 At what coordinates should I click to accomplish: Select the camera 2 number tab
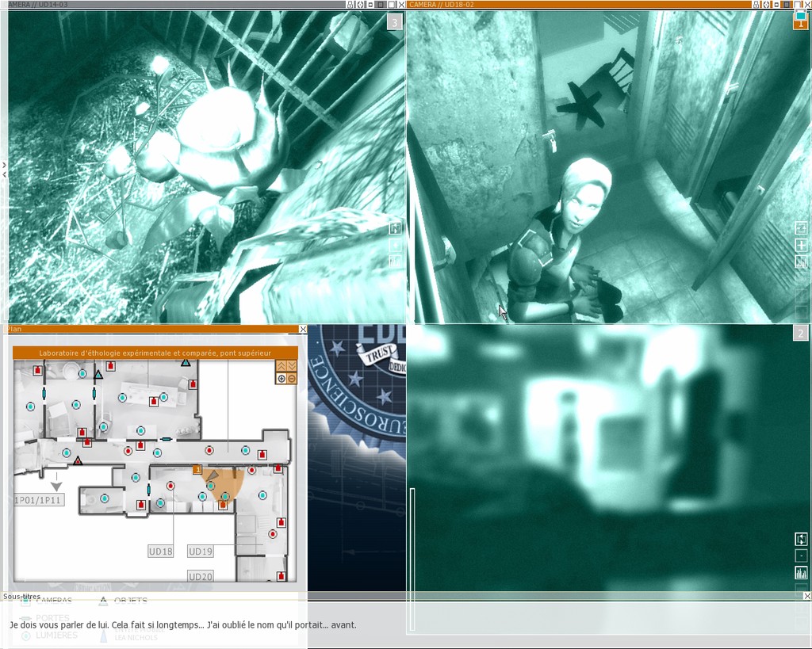coord(800,334)
